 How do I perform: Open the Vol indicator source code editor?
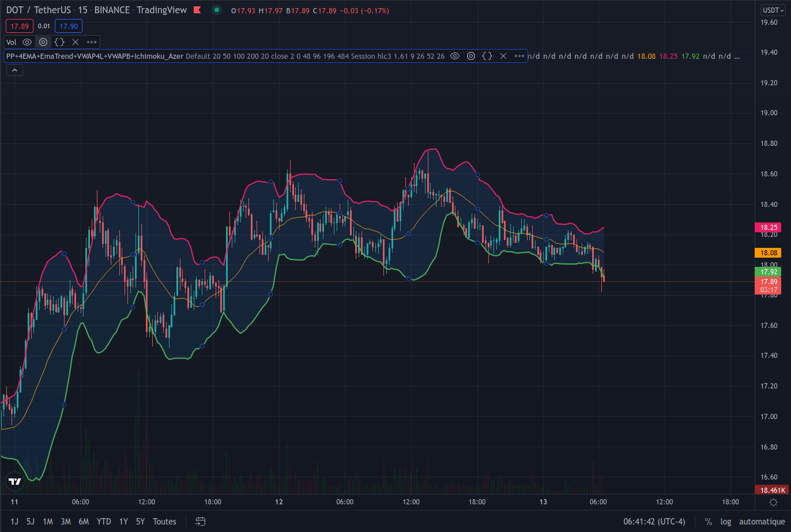pos(59,41)
